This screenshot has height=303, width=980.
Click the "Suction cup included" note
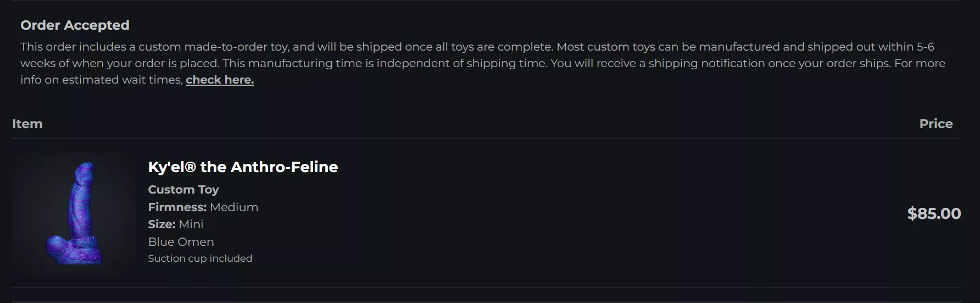point(200,258)
